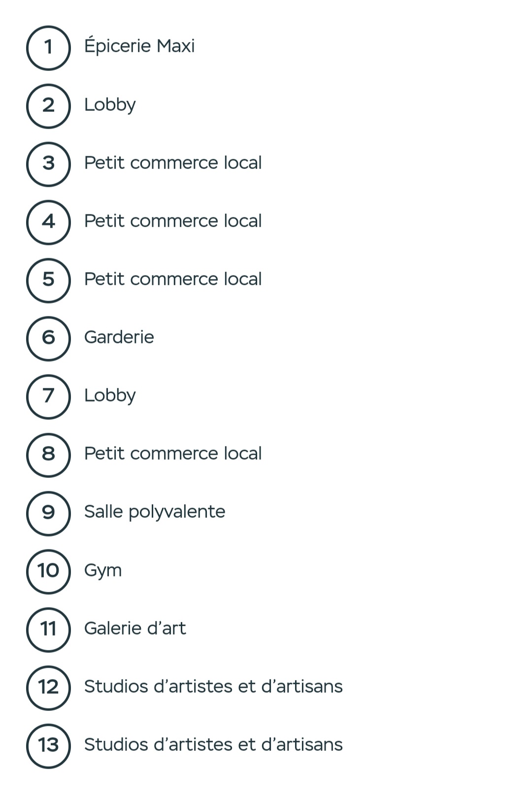The image size is (532, 805).
Task: Tap the circled number 11 icon
Action: click(48, 630)
